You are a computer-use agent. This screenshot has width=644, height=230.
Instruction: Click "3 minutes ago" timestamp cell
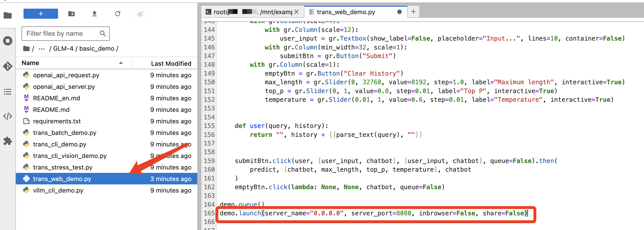[171, 179]
